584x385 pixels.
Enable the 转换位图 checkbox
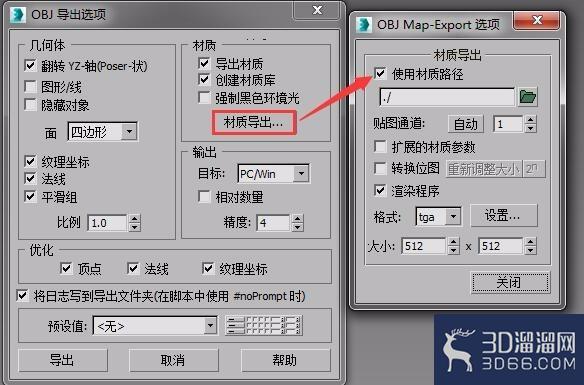[380, 168]
